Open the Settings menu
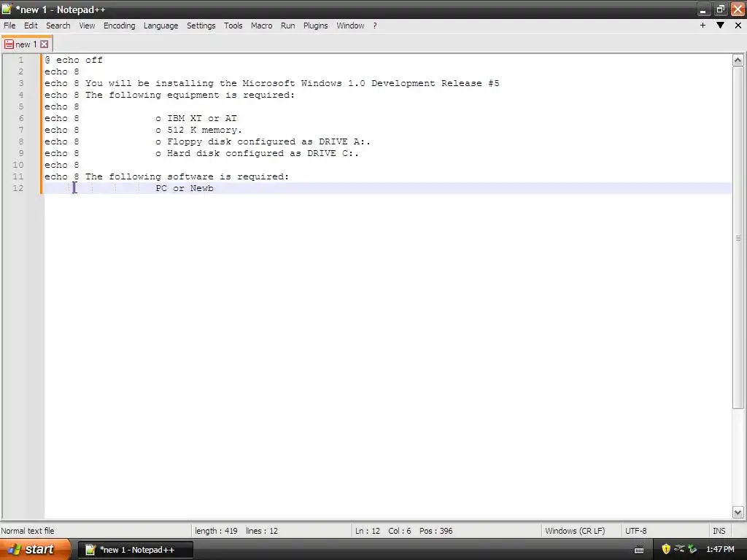Screen dimensions: 747x560 pyautogui.click(x=201, y=26)
